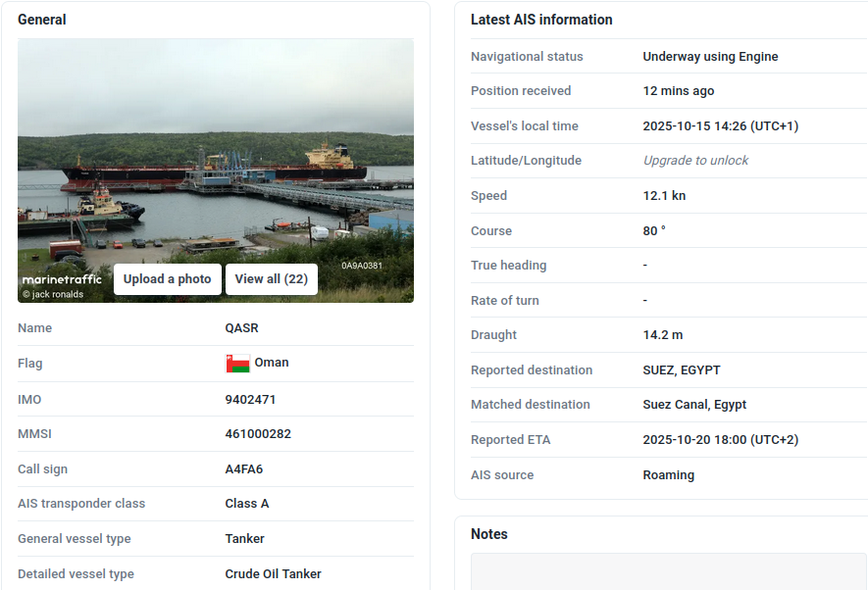Select the Suez Canal, Egypt matched destination
The image size is (868, 590).
(x=694, y=405)
